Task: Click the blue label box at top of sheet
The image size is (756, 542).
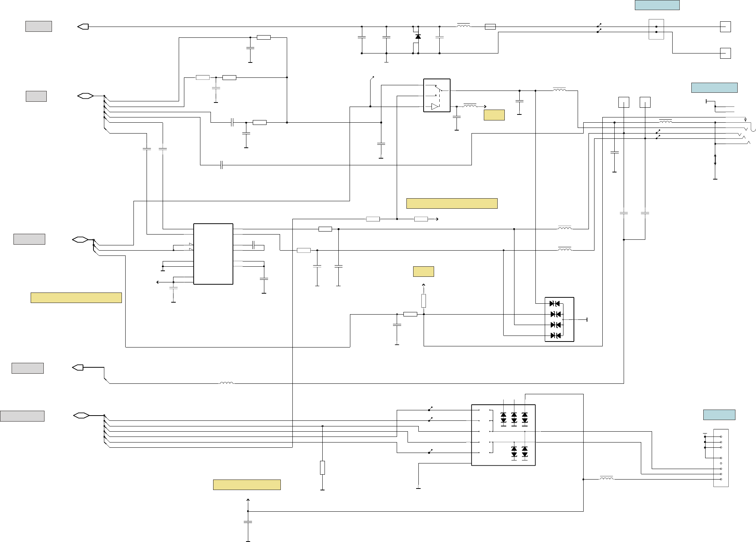Action: (x=657, y=5)
